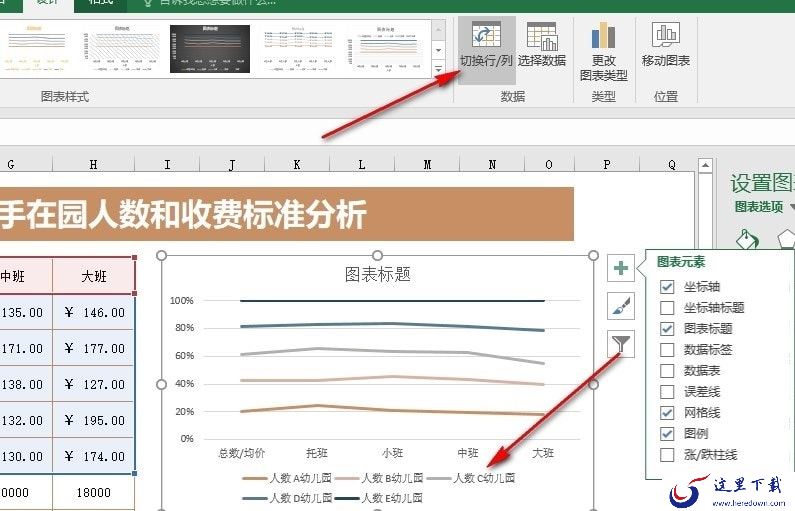795x511 pixels.
Task: Open Chart Elements plus button
Action: tap(621, 268)
